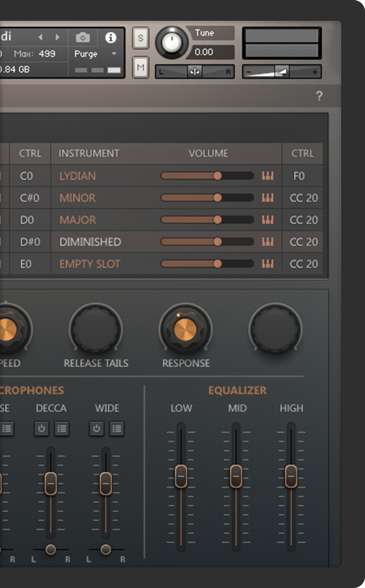
Task: Go to the next instrument preset arrow
Action: (x=58, y=37)
